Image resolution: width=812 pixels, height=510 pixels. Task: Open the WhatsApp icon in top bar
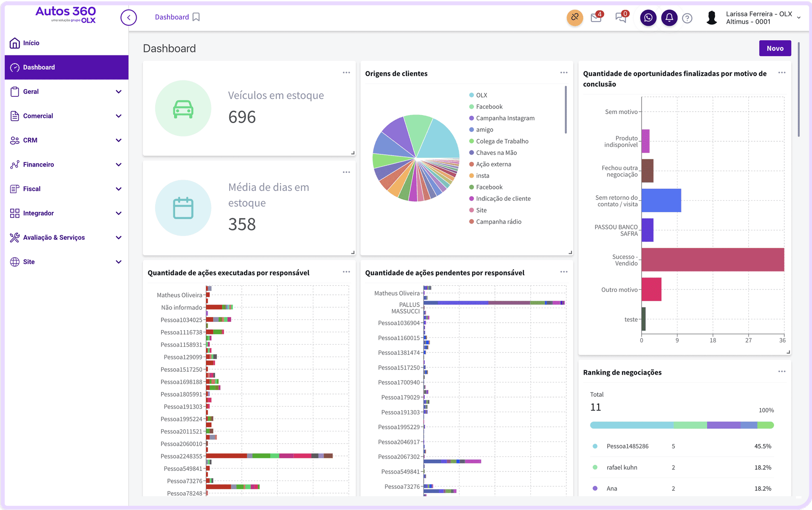tap(648, 18)
